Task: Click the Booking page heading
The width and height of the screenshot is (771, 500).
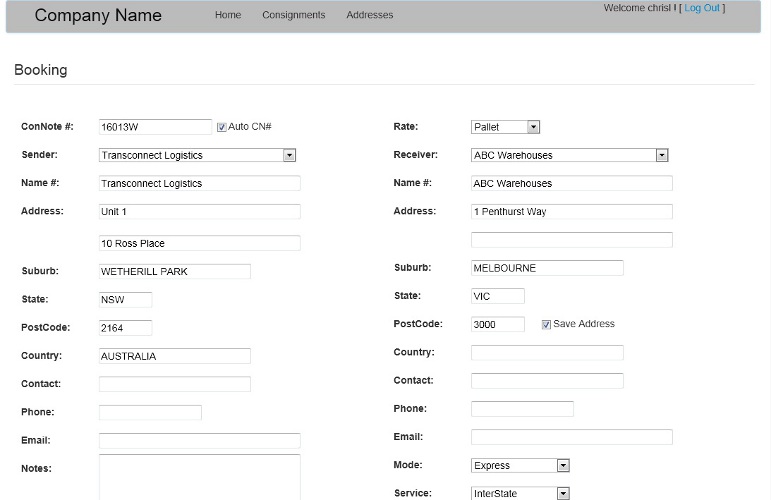Action: [41, 70]
